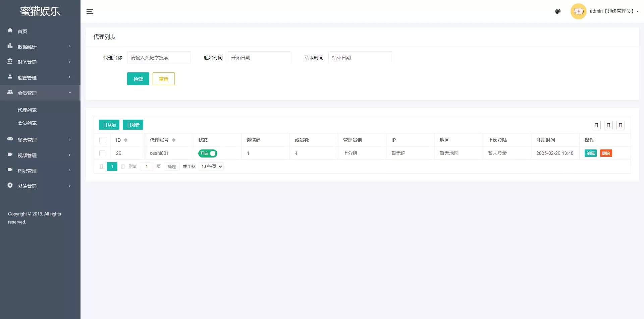
Task: Switch to 会员列表 in sidebar menu
Action: point(27,123)
